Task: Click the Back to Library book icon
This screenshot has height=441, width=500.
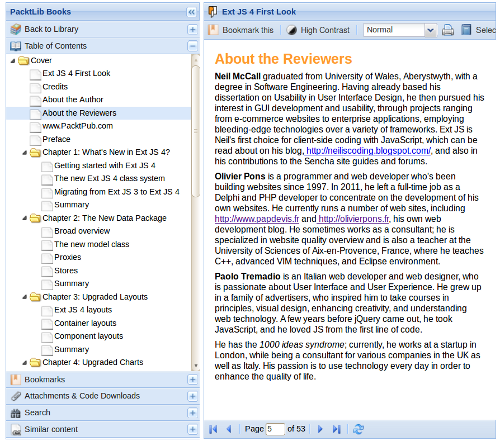Action: 15,29
